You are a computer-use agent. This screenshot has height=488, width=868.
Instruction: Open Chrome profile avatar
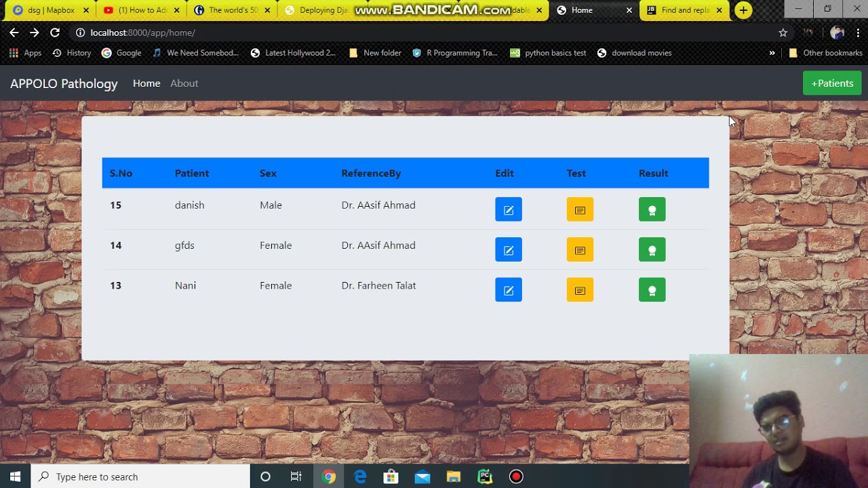837,33
